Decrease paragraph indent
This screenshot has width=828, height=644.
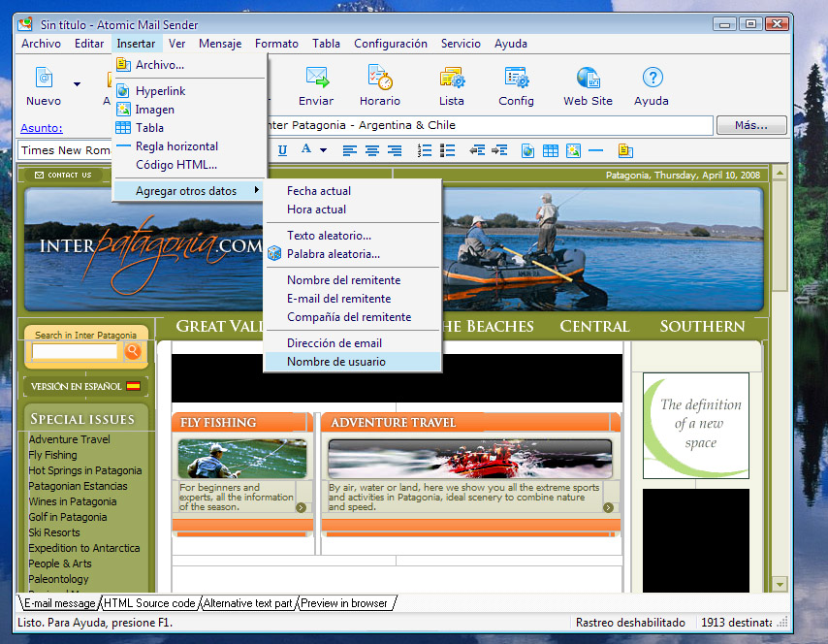(x=477, y=151)
